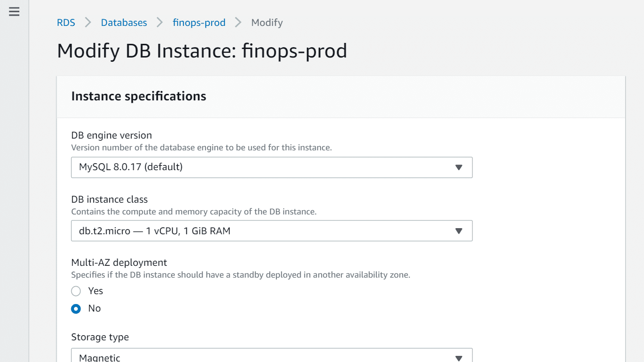Open the Databases breadcrumb link
Image resolution: width=644 pixels, height=362 pixels.
coord(124,22)
